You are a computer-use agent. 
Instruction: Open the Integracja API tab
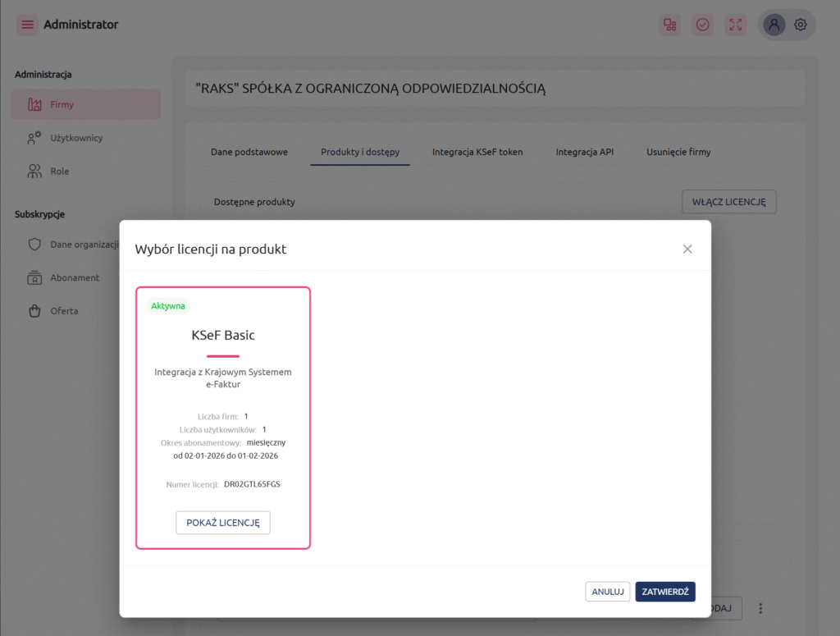coord(584,152)
